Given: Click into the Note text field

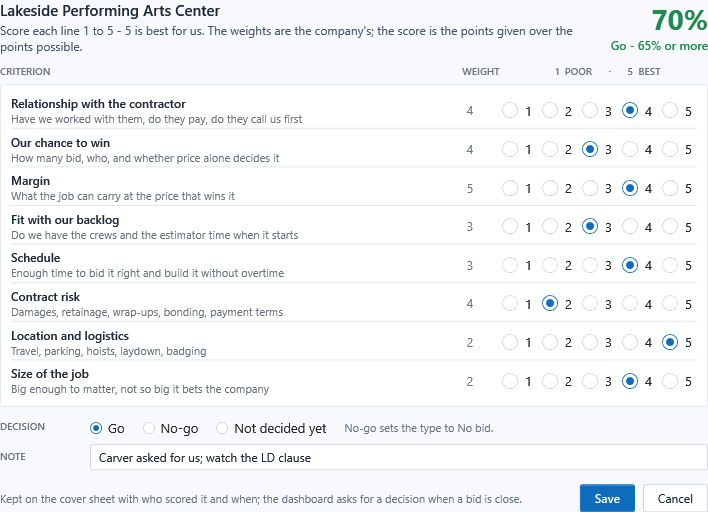Looking at the screenshot, I should [x=399, y=457].
